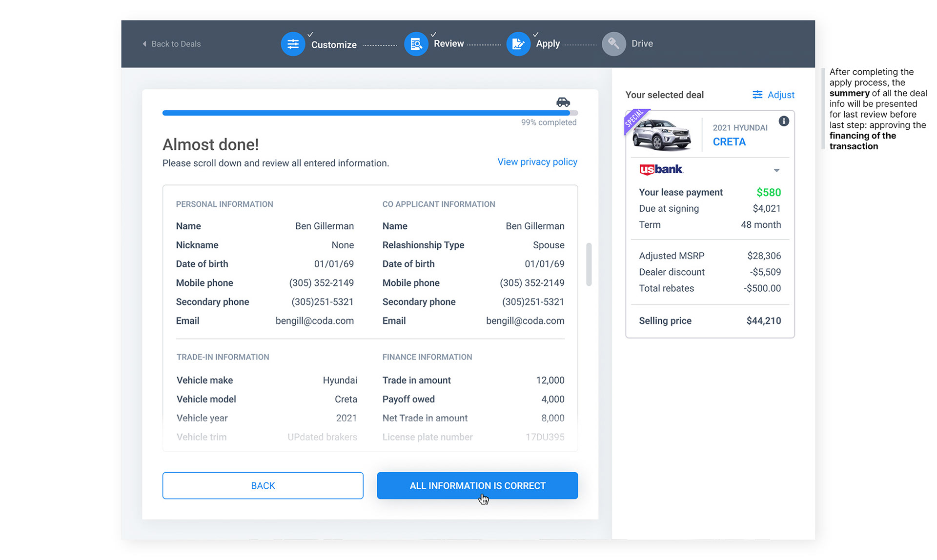This screenshot has height=560, width=937.
Task: Open the Customize step label
Action: click(x=334, y=44)
